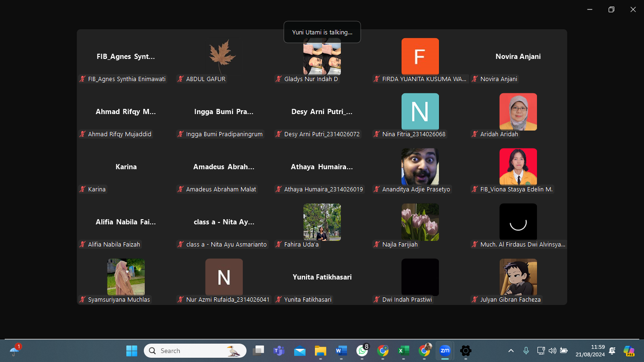Click the 'Yuni Utami is talking' notice
Image resolution: width=644 pixels, height=362 pixels.
322,32
